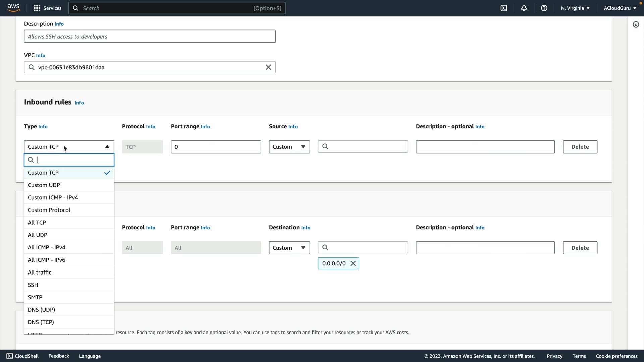The image size is (644, 362).
Task: Go to the AWS logo home
Action: pyautogui.click(x=13, y=8)
